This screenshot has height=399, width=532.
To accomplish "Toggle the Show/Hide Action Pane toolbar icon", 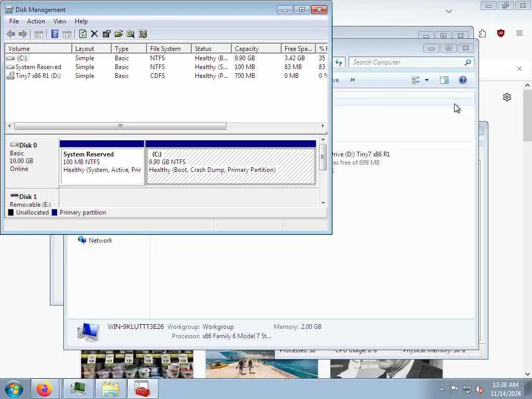I will click(x=67, y=34).
